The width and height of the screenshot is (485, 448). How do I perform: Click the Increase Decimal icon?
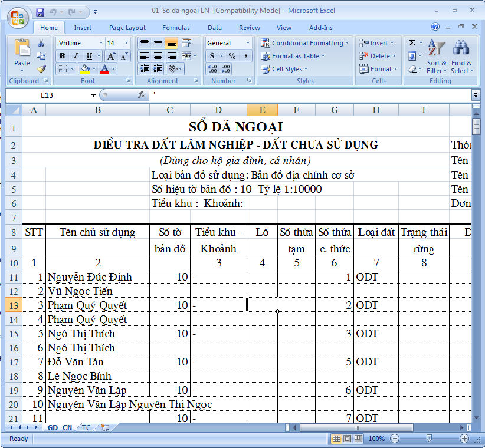(x=213, y=69)
